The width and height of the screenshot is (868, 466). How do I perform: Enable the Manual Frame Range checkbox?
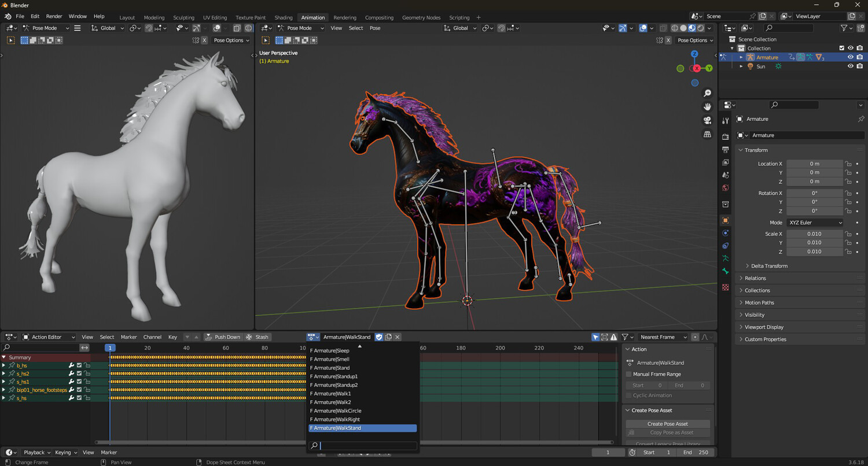pos(629,374)
